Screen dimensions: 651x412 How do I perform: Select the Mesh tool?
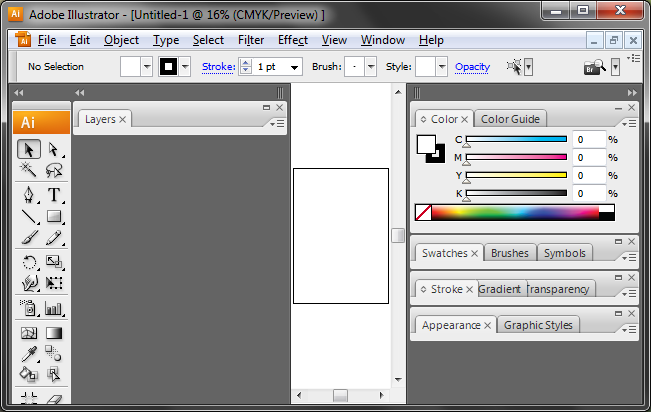(x=29, y=333)
